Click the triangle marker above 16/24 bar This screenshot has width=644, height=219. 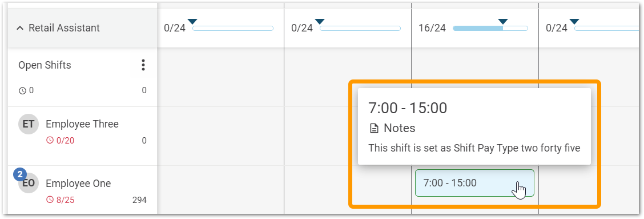click(503, 21)
